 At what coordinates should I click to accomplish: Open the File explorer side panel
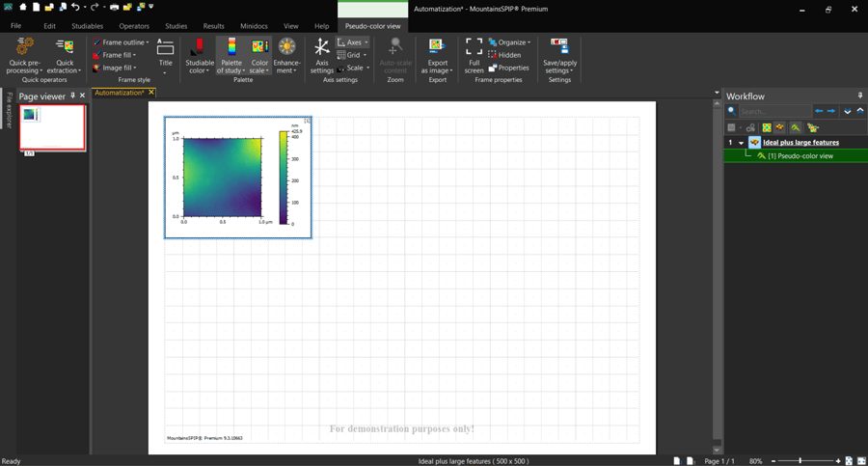[9, 110]
